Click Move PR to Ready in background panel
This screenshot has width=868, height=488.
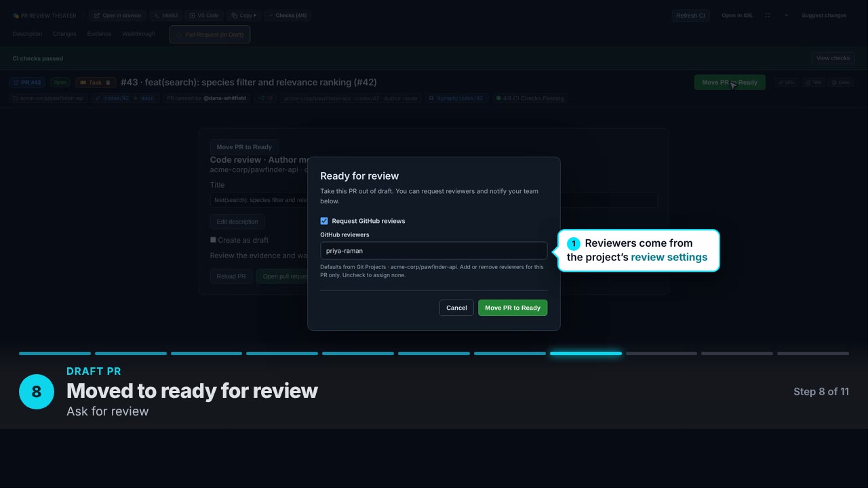point(244,147)
